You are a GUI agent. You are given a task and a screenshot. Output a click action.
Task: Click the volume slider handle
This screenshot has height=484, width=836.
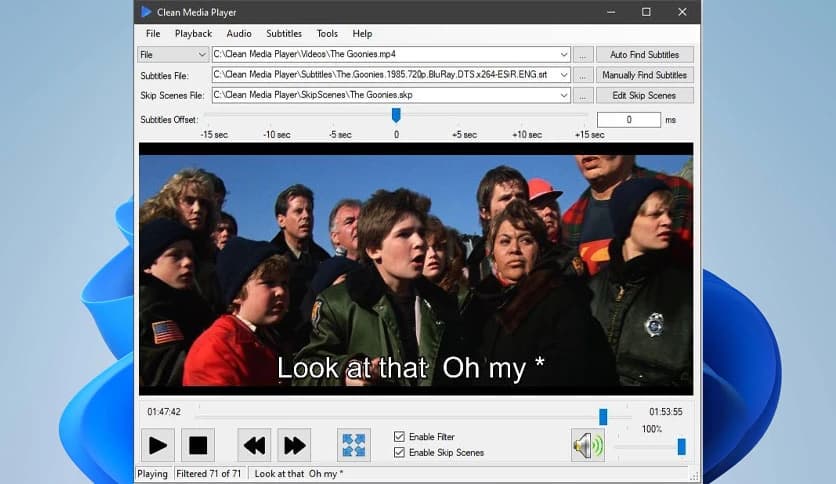point(681,447)
